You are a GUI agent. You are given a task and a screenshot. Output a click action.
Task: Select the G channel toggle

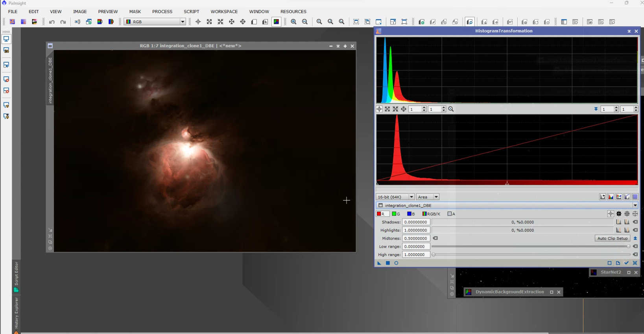pos(396,214)
